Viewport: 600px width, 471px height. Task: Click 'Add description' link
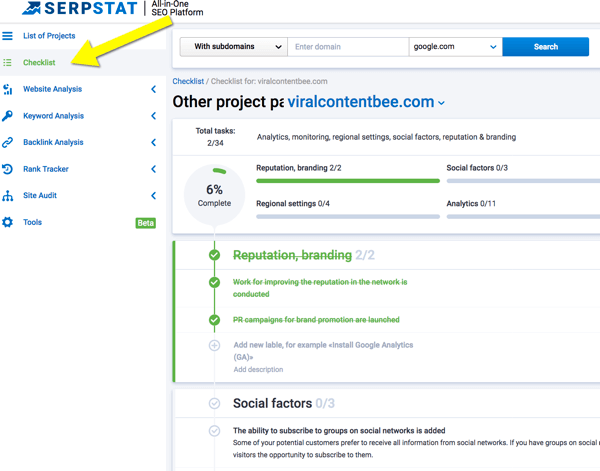click(258, 369)
